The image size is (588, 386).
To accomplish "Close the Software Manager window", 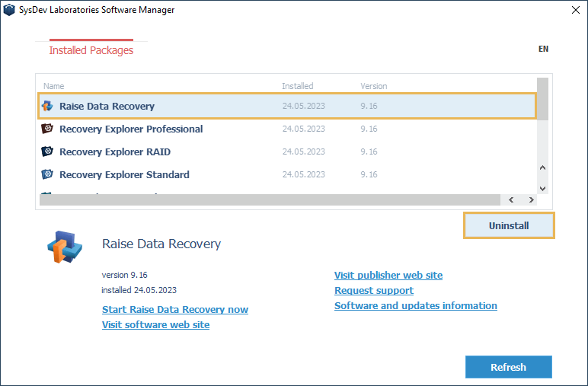I will pyautogui.click(x=576, y=10).
